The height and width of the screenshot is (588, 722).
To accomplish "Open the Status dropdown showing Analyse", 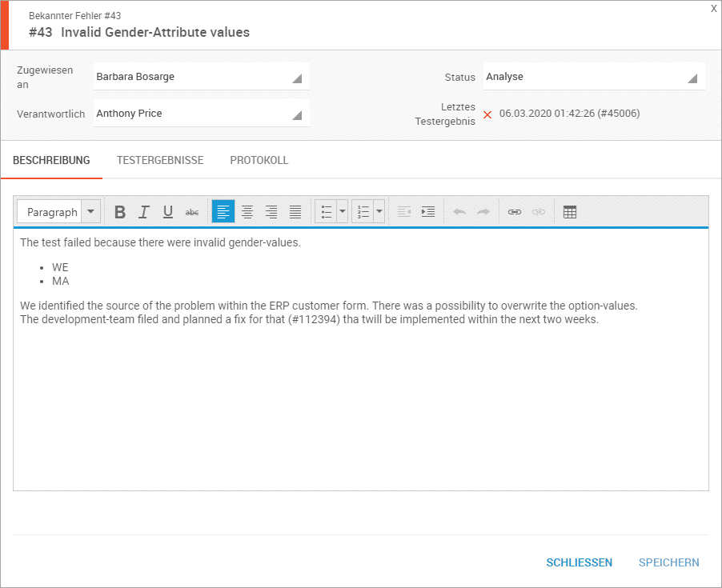I will tap(594, 78).
